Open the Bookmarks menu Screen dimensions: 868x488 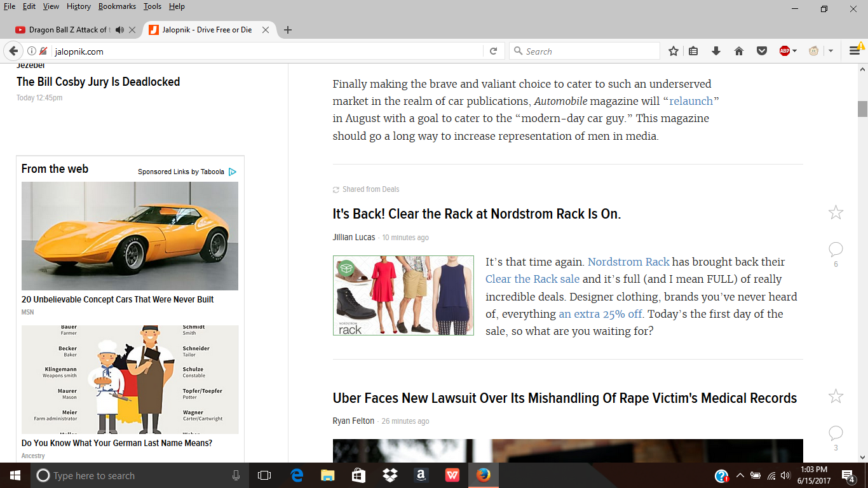[117, 6]
